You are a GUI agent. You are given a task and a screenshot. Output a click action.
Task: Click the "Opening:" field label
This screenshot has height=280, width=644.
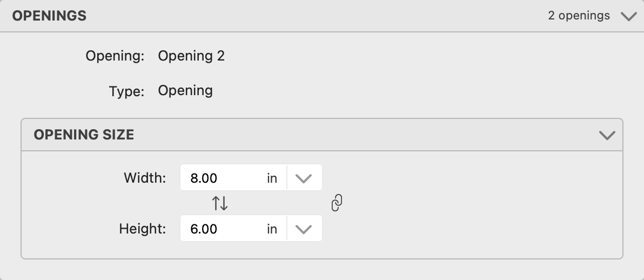tap(115, 56)
